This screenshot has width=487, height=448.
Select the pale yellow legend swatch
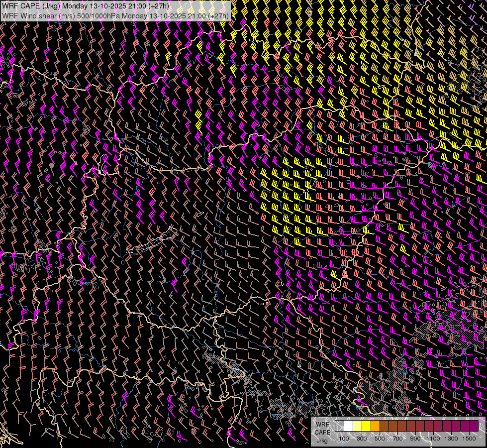357,426
